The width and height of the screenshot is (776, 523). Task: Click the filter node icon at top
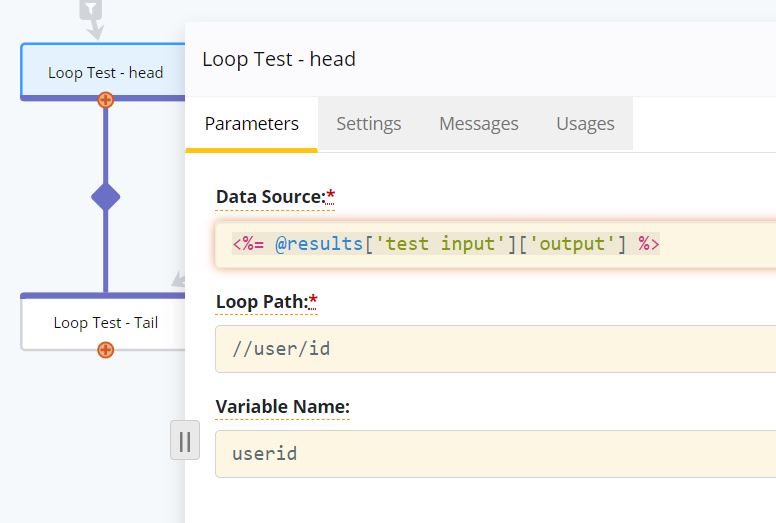coord(91,10)
